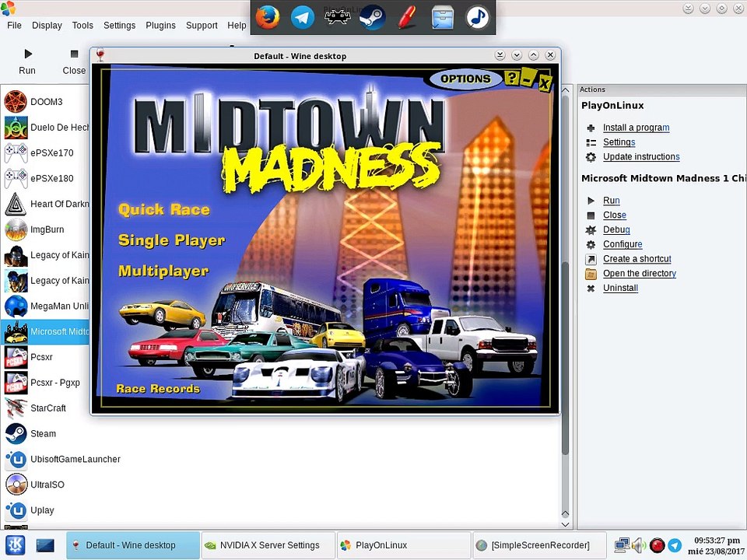
Task: Click the Debug link
Action: pyautogui.click(x=616, y=229)
